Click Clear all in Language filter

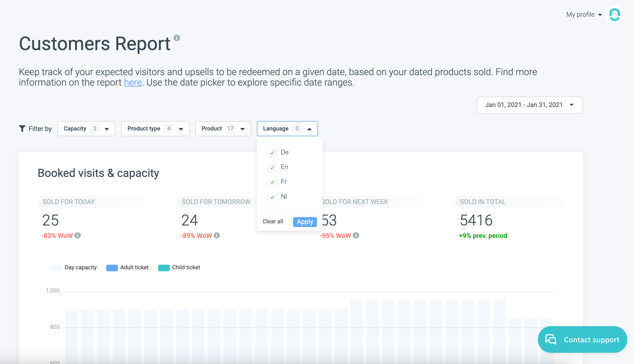tap(273, 222)
